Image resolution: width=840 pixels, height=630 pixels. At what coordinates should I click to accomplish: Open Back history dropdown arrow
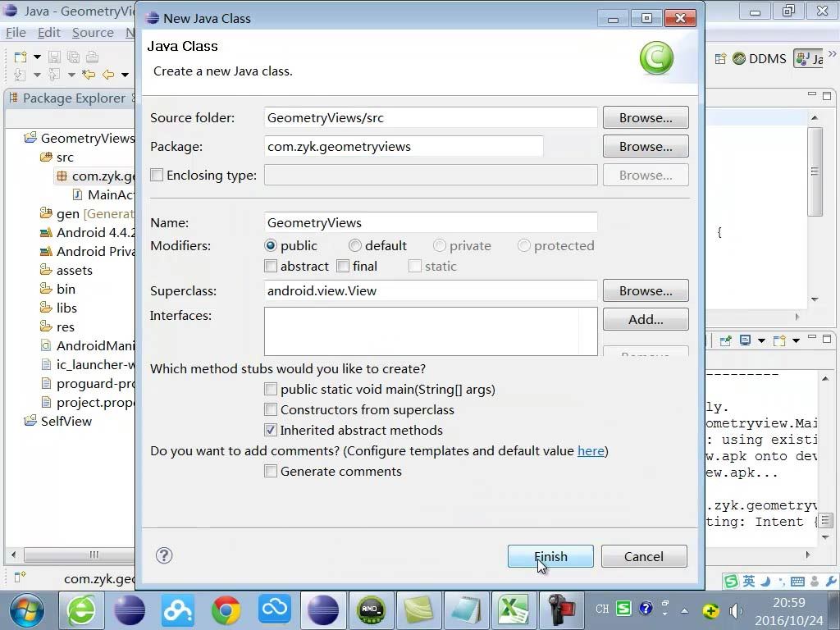click(125, 75)
